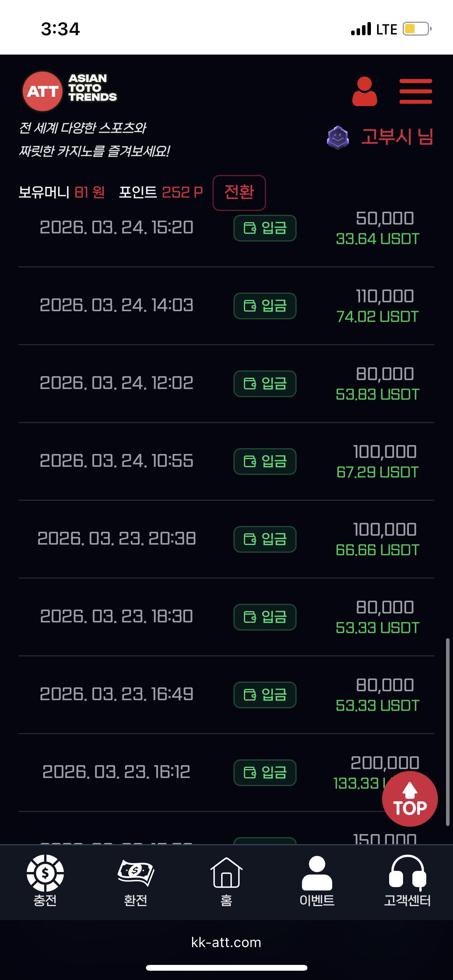Tap the 고부시 님 username
The image size is (453, 980).
click(x=397, y=137)
